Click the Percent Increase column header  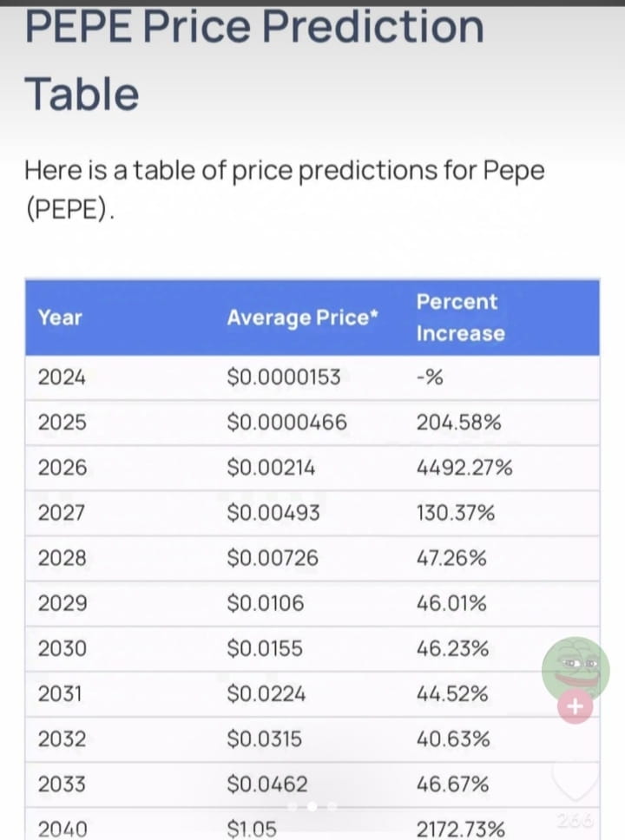point(460,317)
